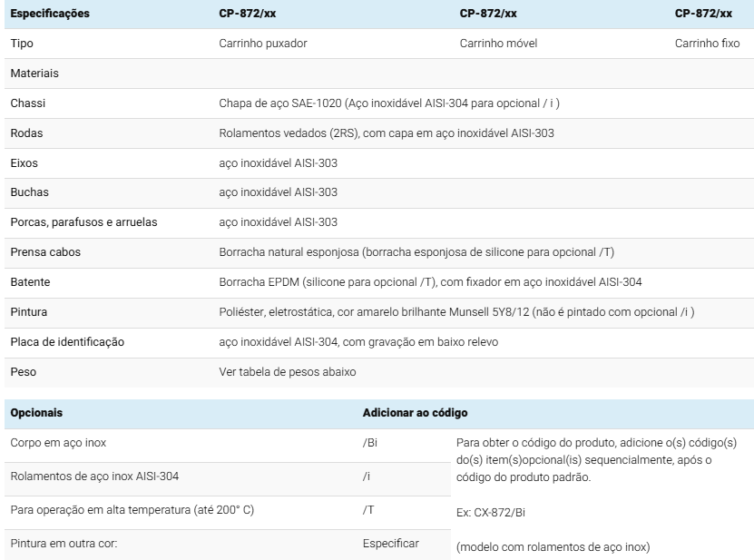Click the 'Carrinho fixo' type cell
This screenshot has width=754, height=560.
[x=707, y=44]
